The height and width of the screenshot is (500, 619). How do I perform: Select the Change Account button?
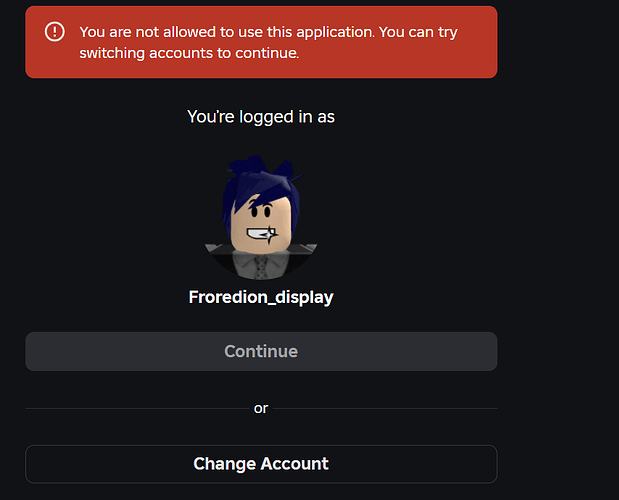pyautogui.click(x=261, y=464)
